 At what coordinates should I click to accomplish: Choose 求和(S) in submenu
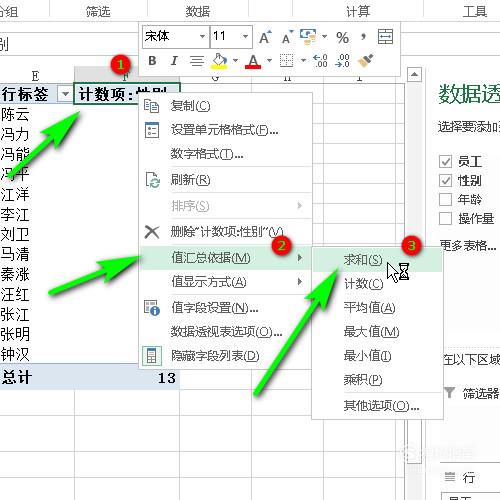(x=377, y=260)
